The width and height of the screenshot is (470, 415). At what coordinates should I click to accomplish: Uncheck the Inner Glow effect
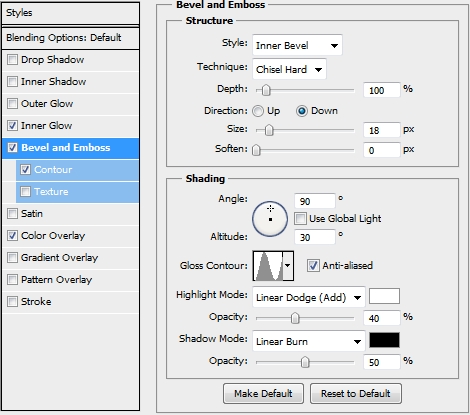click(12, 126)
